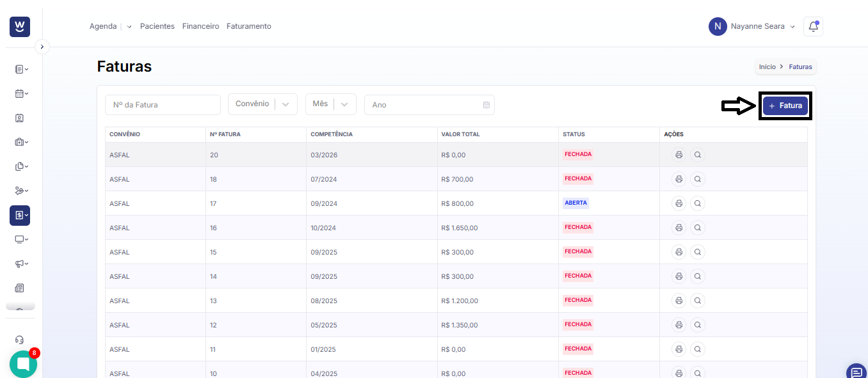Open the newspaper sidebar icon
Screen dimensions: 868x378
pyautogui.click(x=19, y=288)
